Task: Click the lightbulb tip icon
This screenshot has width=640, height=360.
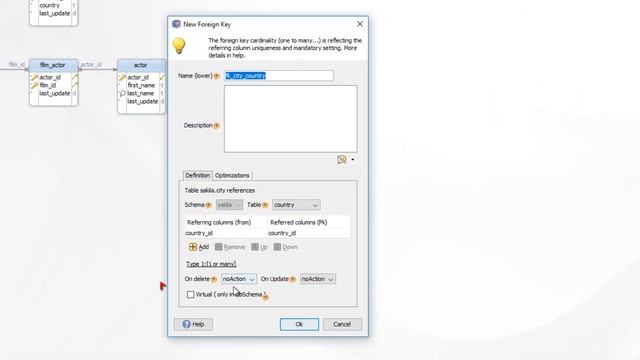Action: point(179,46)
